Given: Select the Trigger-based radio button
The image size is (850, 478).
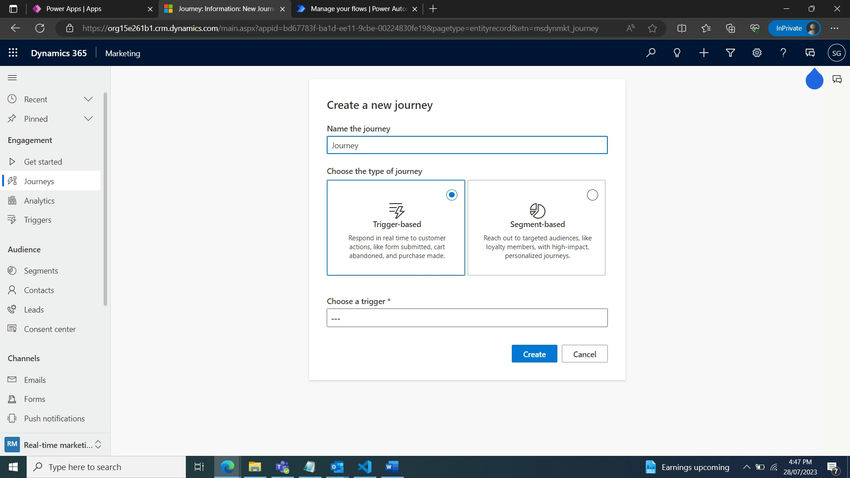Looking at the screenshot, I should 452,195.
